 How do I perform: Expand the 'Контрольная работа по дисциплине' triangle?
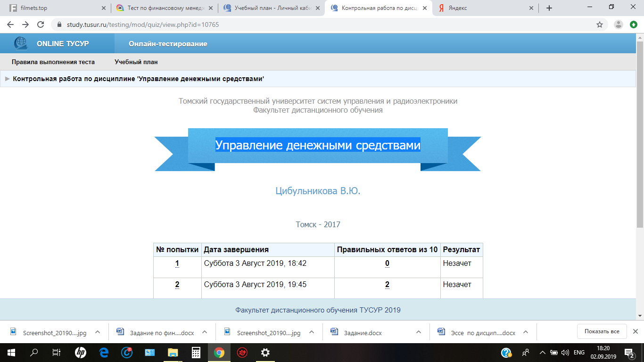(x=7, y=79)
